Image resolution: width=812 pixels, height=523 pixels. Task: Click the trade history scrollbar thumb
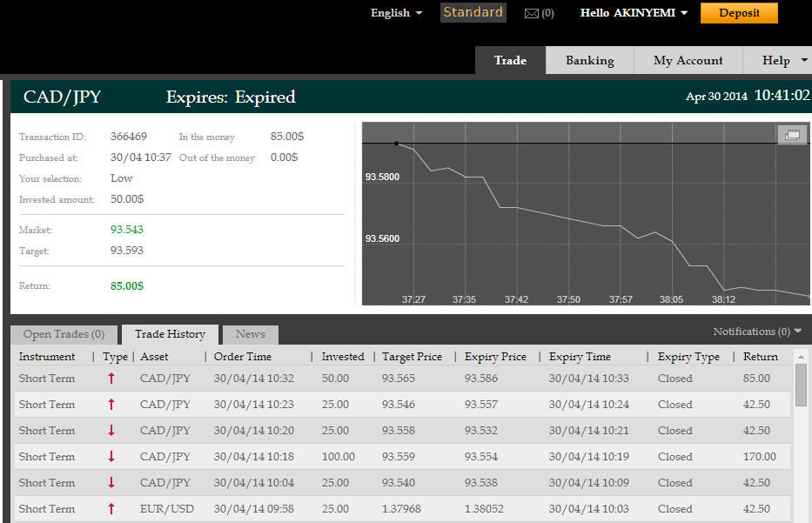[x=802, y=385]
